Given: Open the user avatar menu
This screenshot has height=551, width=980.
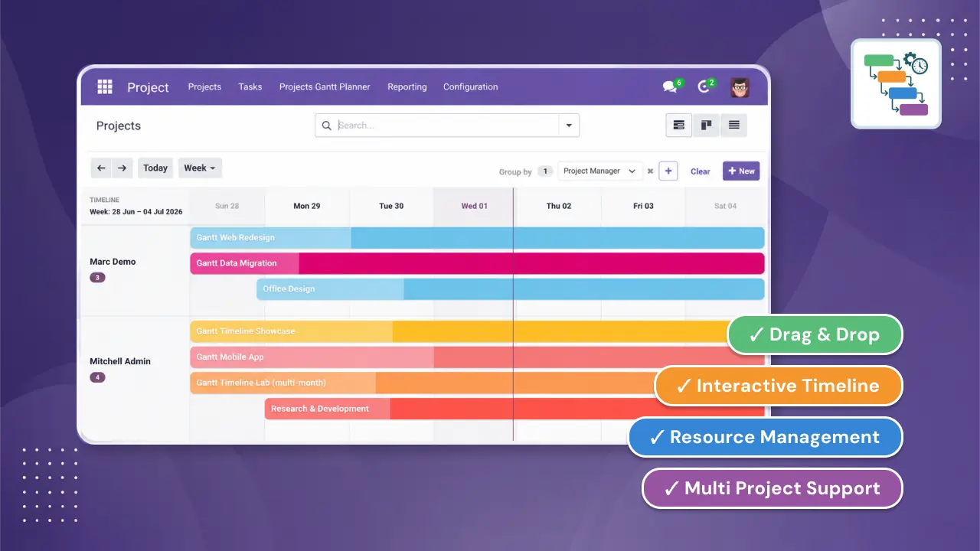Looking at the screenshot, I should 739,86.
